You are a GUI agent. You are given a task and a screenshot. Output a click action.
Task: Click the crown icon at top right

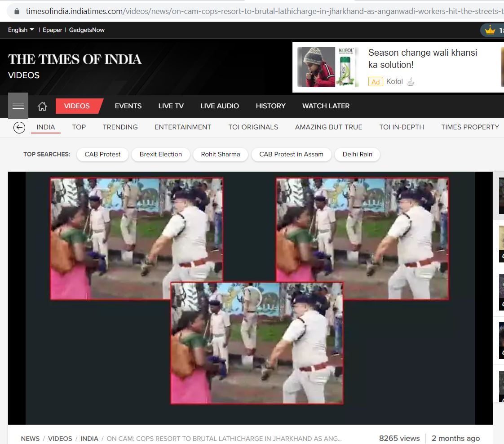[x=490, y=31]
